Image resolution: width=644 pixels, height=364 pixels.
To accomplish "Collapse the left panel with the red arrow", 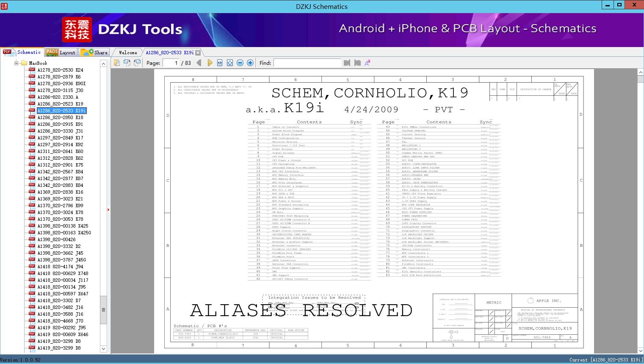I will pos(108,209).
